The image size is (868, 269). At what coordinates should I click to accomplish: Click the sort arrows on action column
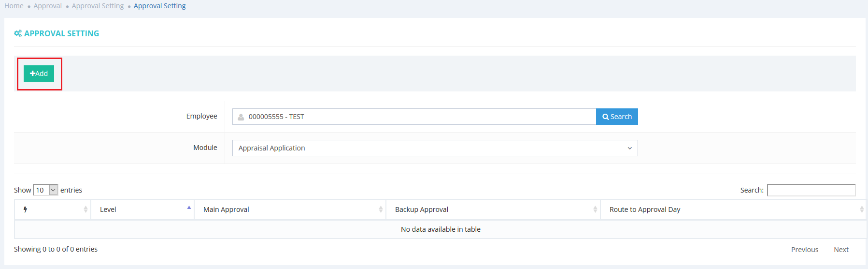point(85,209)
